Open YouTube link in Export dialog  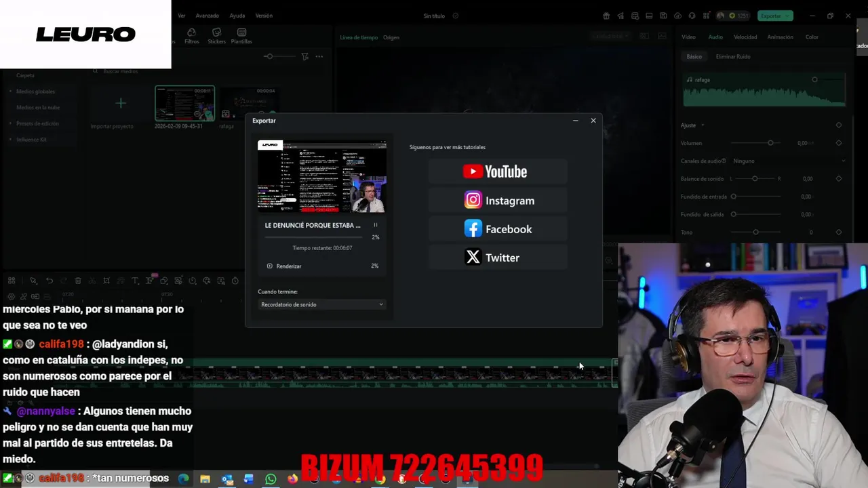[x=497, y=171]
